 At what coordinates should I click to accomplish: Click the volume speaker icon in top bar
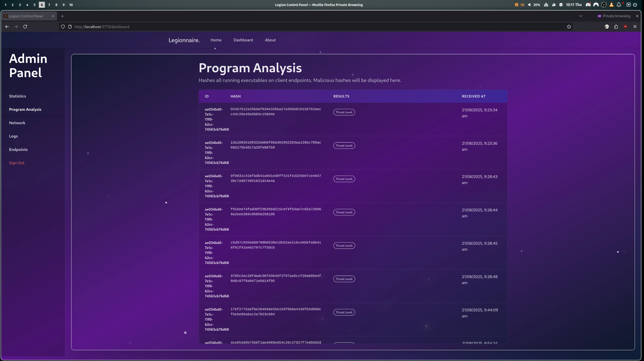point(529,5)
